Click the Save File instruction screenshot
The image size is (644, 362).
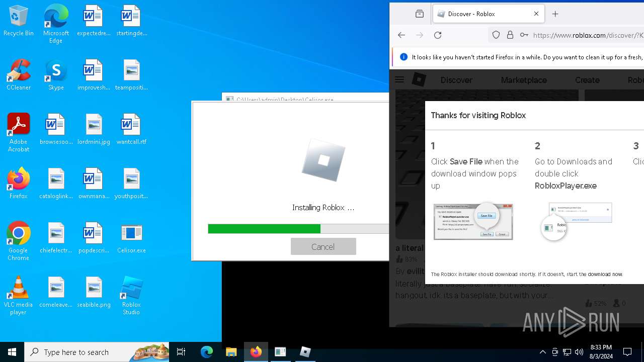pyautogui.click(x=473, y=221)
